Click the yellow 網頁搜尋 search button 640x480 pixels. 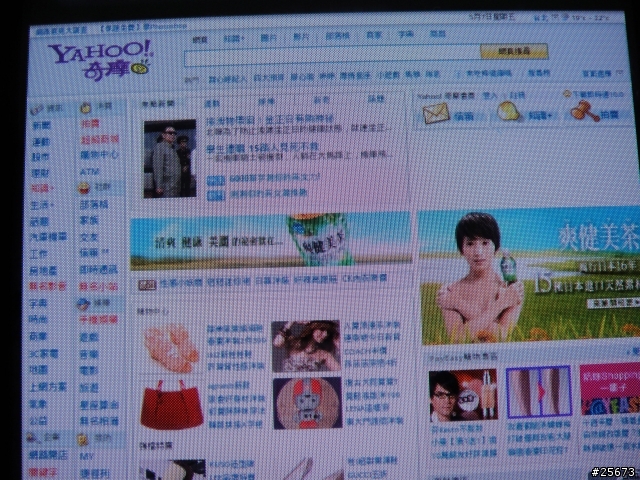pos(514,51)
